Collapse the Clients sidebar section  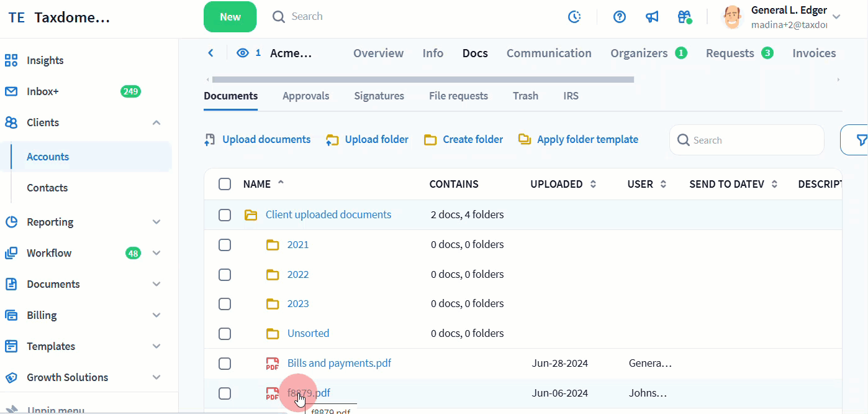click(x=156, y=122)
